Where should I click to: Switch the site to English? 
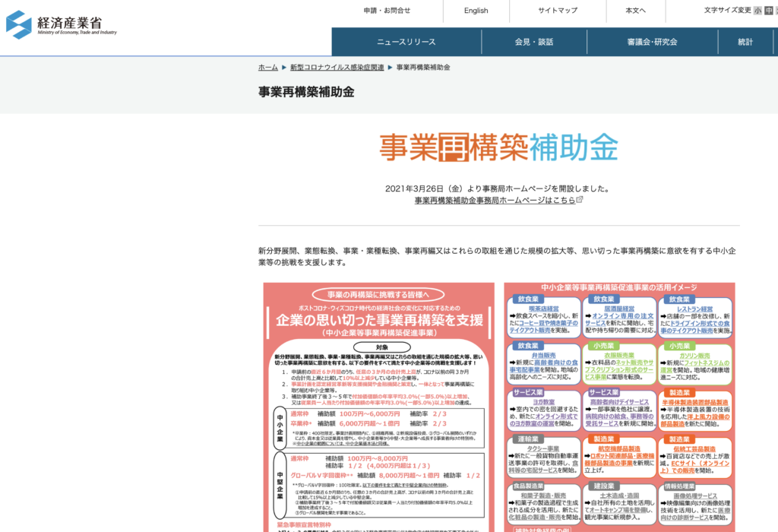click(x=476, y=11)
